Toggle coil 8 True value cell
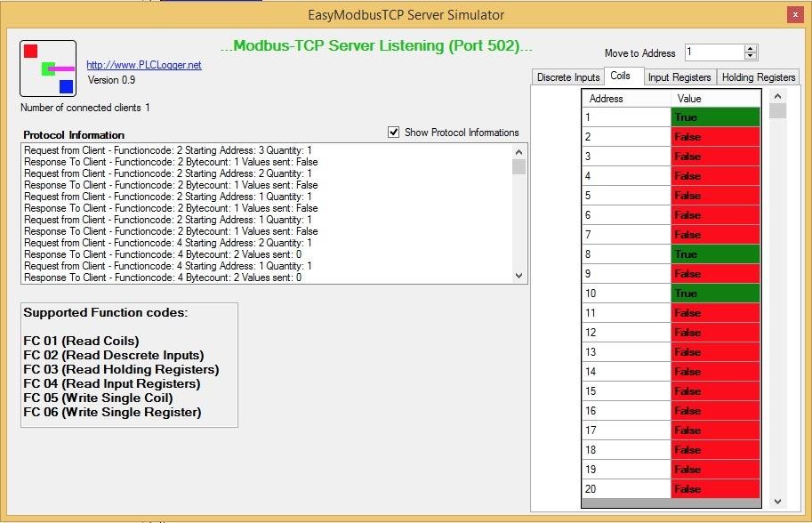Image resolution: width=812 pixels, height=523 pixels. [715, 254]
